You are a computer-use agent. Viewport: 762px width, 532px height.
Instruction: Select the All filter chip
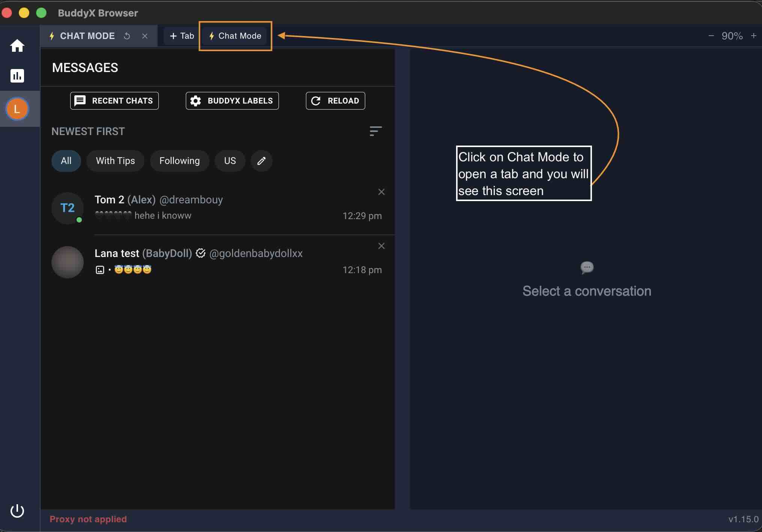tap(66, 161)
